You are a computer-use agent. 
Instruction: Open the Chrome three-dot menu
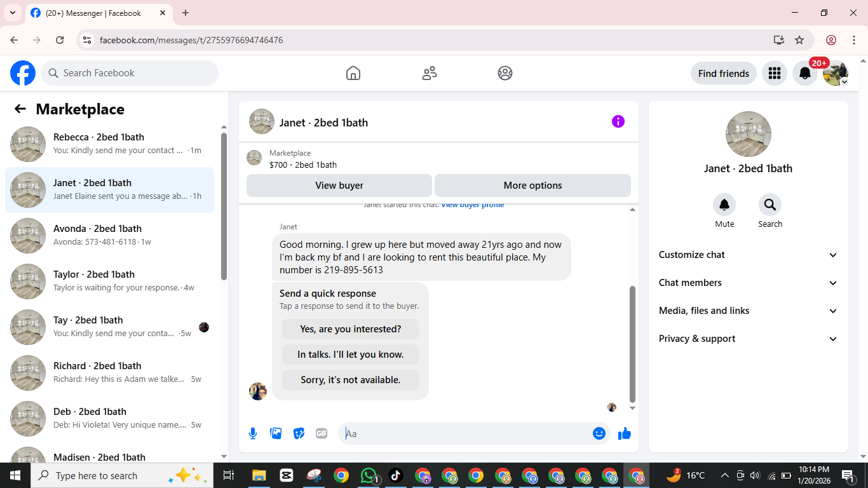853,40
